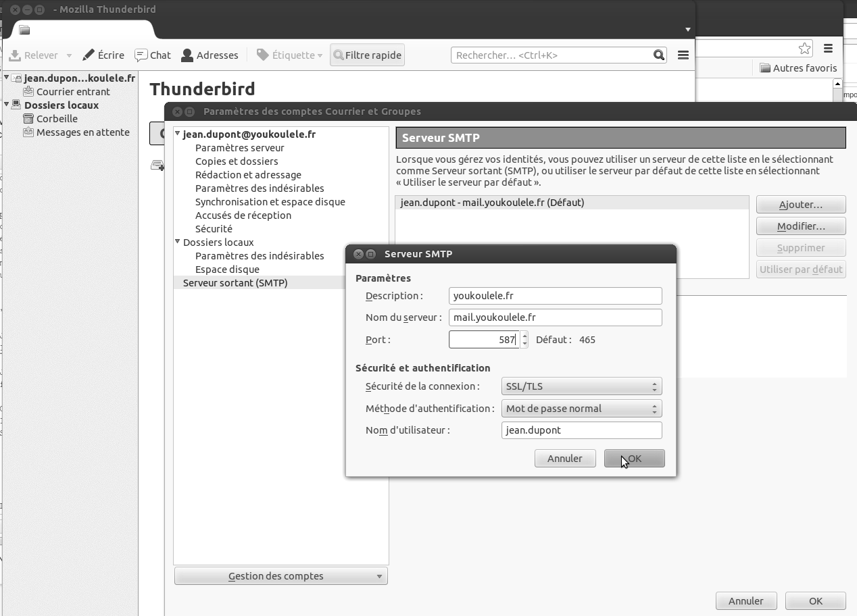Click the Ajouter… button
857x616 pixels.
coord(800,205)
